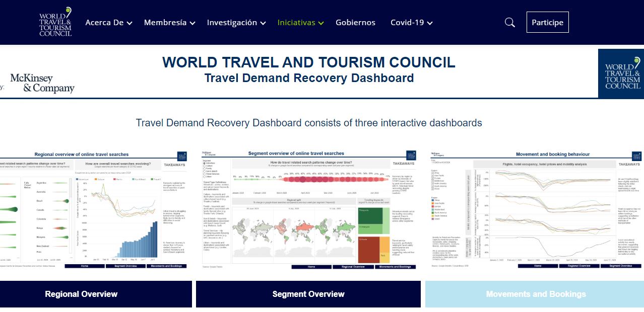Image resolution: width=644 pixels, height=312 pixels.
Task: Open the Regional Overview button
Action: tap(96, 294)
